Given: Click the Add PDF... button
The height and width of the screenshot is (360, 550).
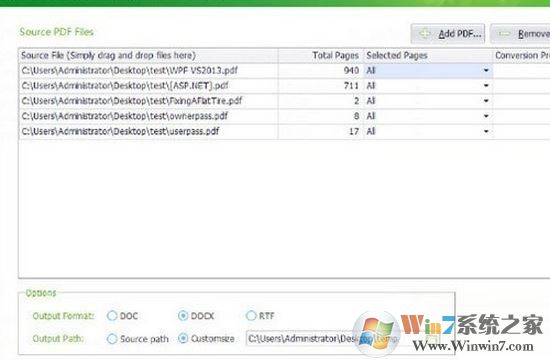Looking at the screenshot, I should coord(448,34).
